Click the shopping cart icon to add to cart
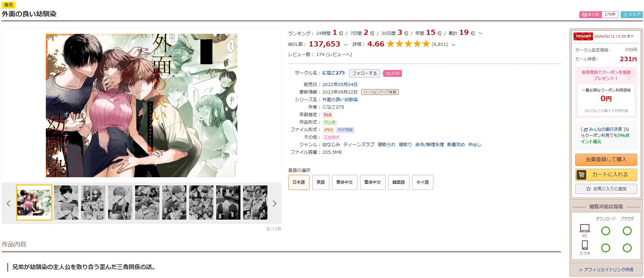Viewport: 644px width, 278px height. [581, 175]
